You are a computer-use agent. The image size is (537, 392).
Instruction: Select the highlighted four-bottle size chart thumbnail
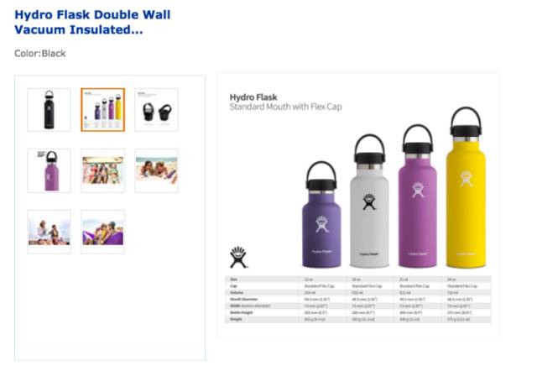[102, 110]
